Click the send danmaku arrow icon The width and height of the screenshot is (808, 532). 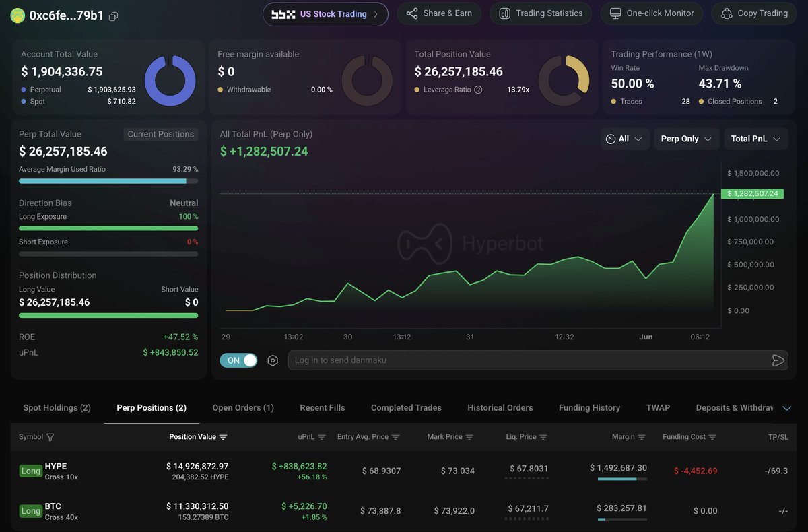(x=778, y=360)
